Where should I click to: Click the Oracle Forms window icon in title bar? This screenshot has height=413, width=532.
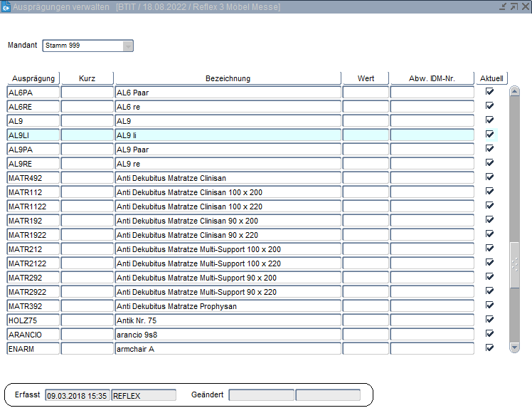click(6, 6)
